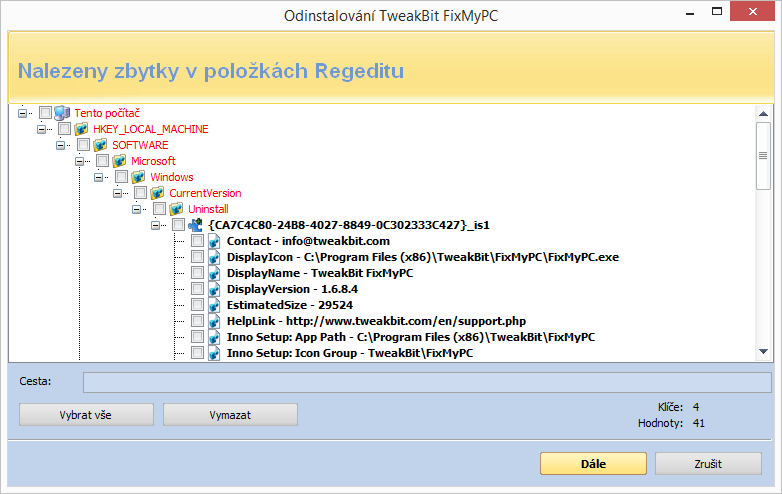This screenshot has height=494, width=782.
Task: Click into the Cesta path field
Action: (x=427, y=382)
